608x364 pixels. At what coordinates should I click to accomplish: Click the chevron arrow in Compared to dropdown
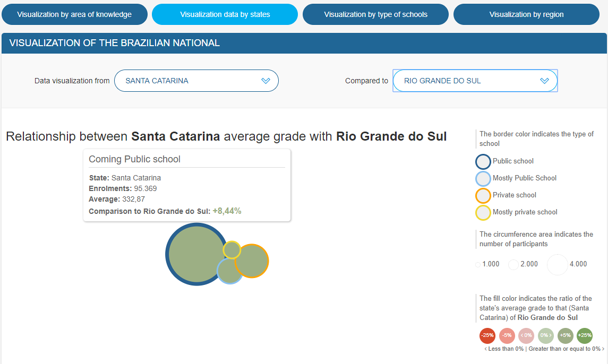(544, 81)
